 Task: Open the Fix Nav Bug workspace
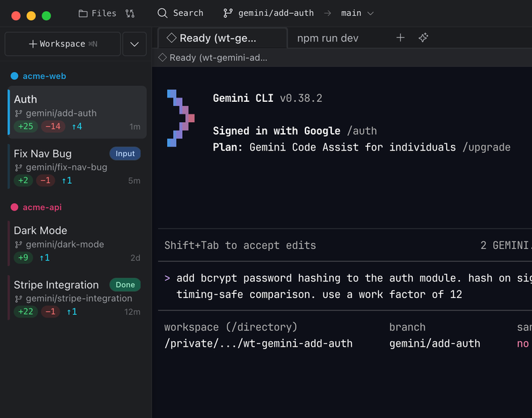pos(78,166)
